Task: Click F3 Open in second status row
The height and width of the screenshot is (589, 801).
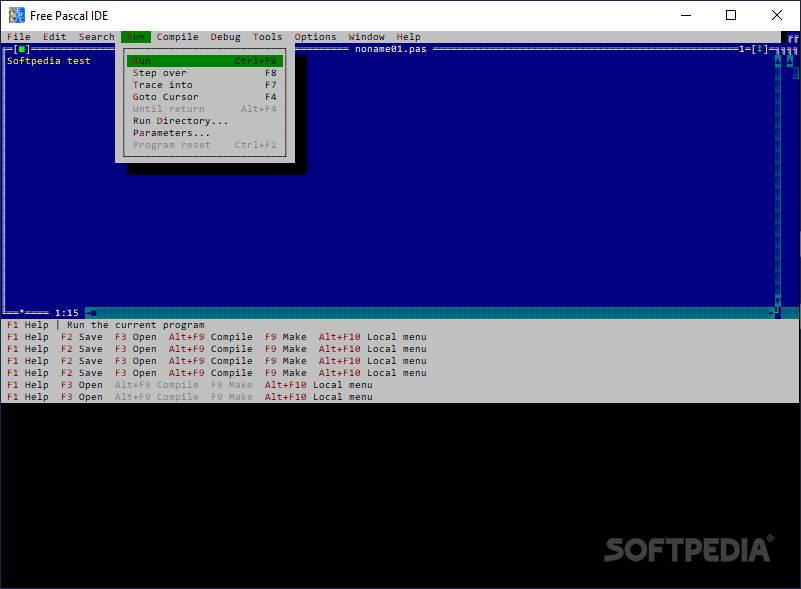Action: click(136, 337)
